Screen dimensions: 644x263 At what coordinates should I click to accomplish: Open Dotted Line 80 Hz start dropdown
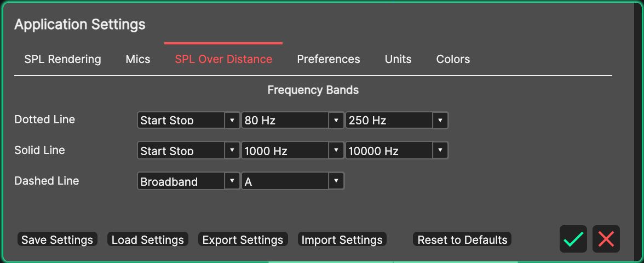[292, 121]
